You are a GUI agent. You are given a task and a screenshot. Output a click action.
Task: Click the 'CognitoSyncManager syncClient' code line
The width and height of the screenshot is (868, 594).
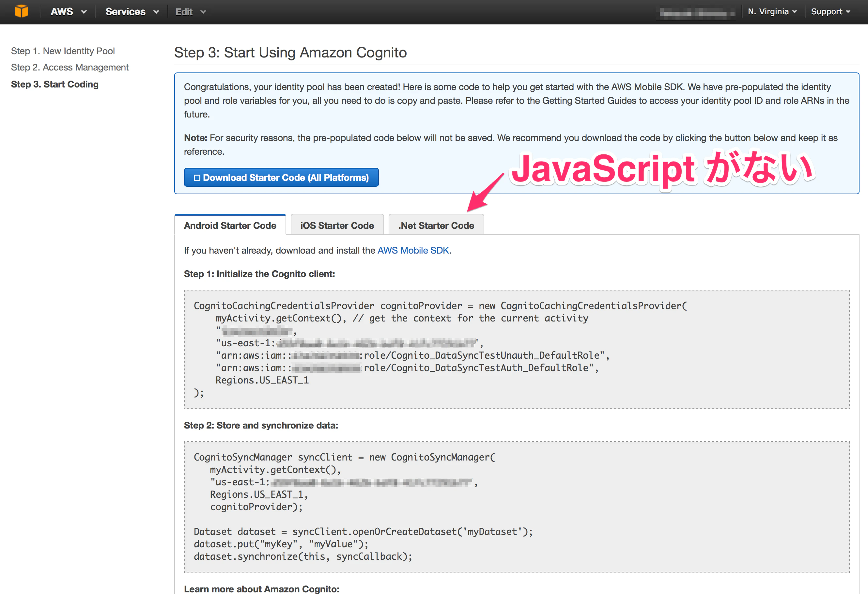click(x=344, y=457)
